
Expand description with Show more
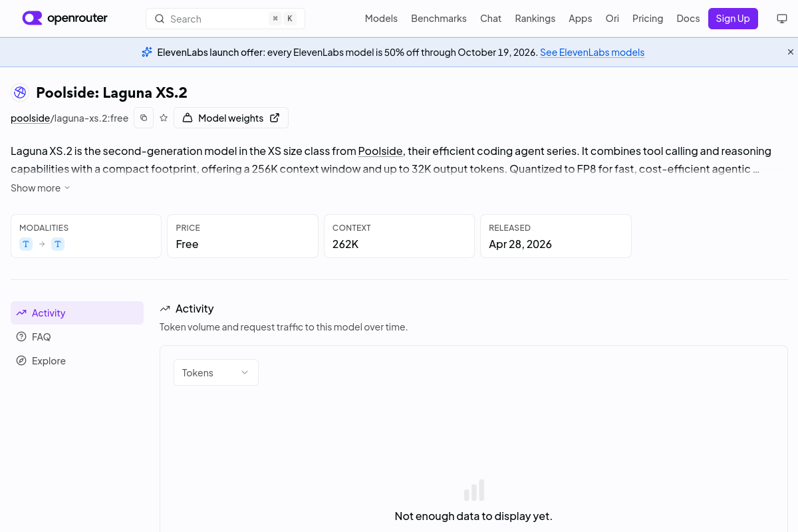pos(41,188)
